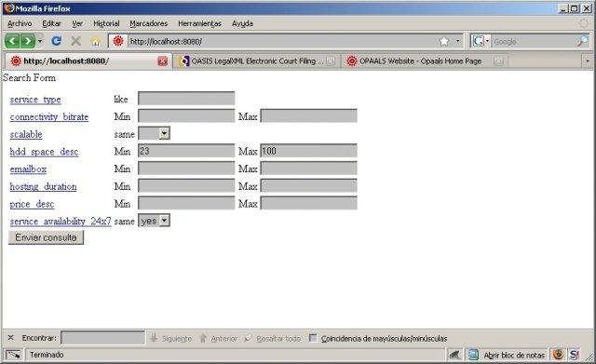The image size is (596, 364).
Task: Focus the connectivity_bitrate Max field
Action: click(308, 115)
